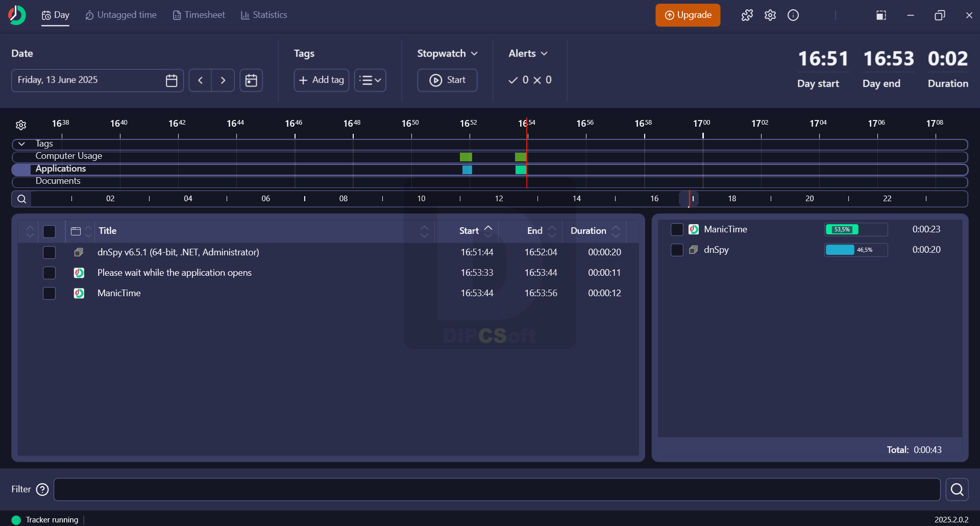The image size is (980, 526).
Task: Click the 16:53:44 end time of 'Please wait' row
Action: (541, 273)
